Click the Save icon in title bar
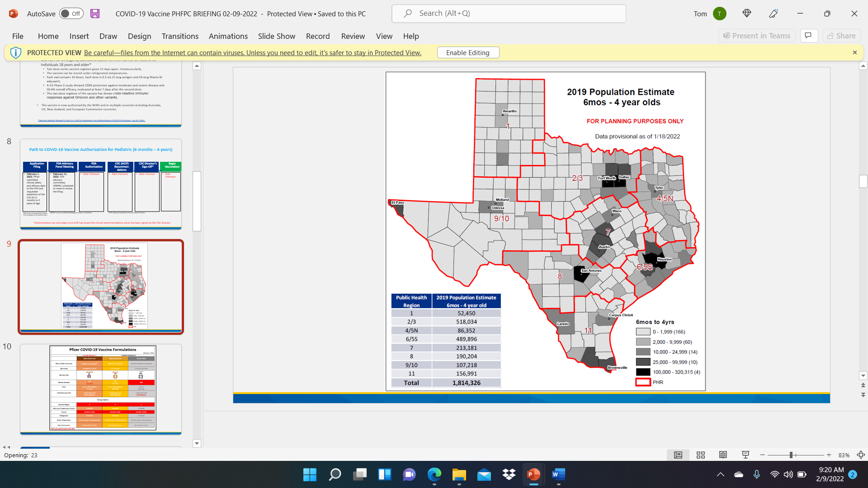868x488 pixels. (x=95, y=14)
